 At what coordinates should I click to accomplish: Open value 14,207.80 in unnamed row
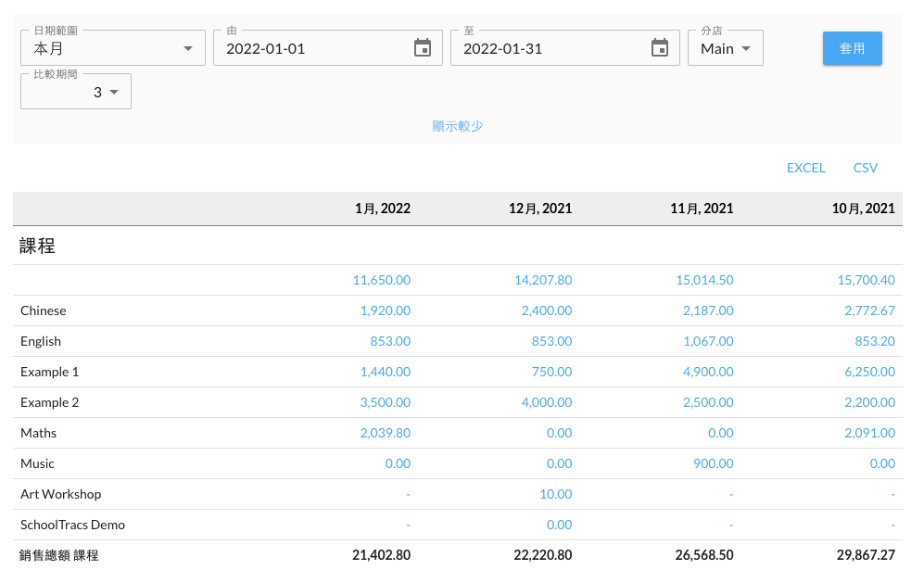pyautogui.click(x=543, y=280)
